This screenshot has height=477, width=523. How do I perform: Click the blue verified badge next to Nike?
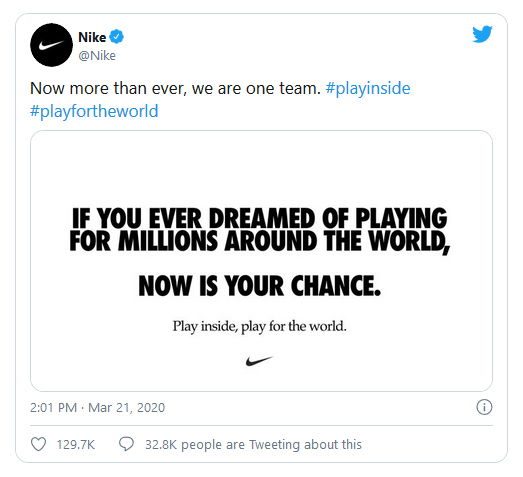[116, 37]
